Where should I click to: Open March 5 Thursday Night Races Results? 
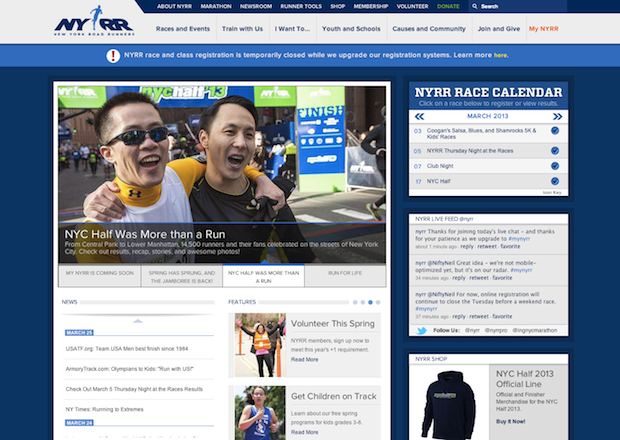pyautogui.click(x=134, y=389)
